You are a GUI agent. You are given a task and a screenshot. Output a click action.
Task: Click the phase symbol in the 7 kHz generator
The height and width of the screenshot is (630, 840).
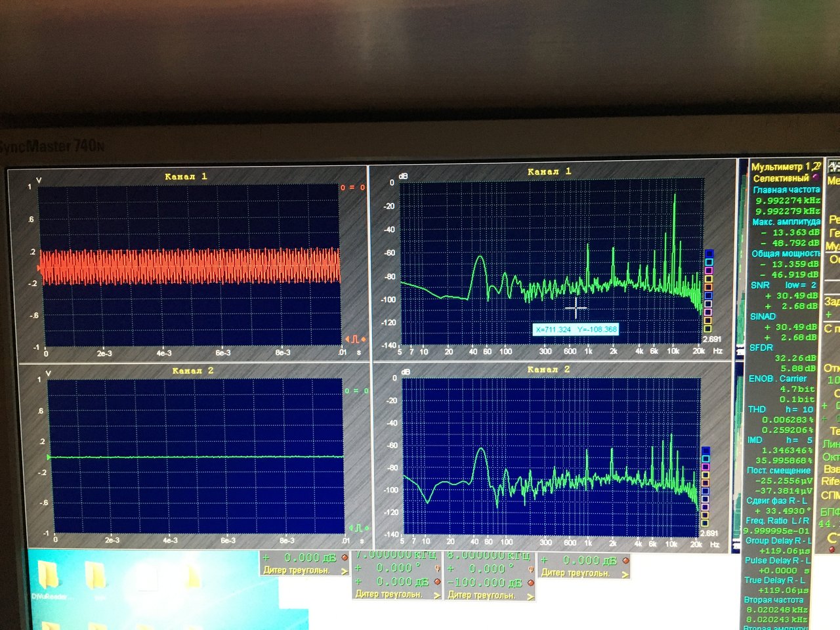tap(438, 568)
